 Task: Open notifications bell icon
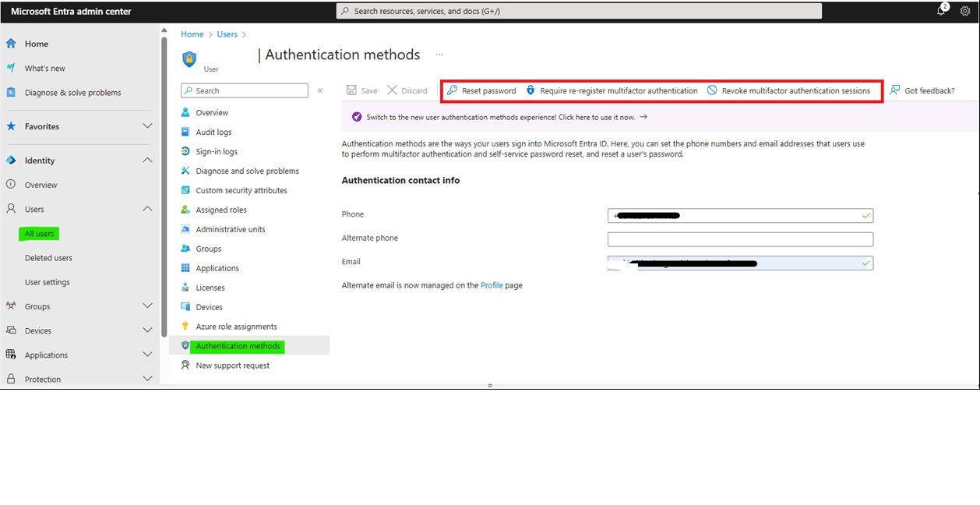[x=941, y=11]
